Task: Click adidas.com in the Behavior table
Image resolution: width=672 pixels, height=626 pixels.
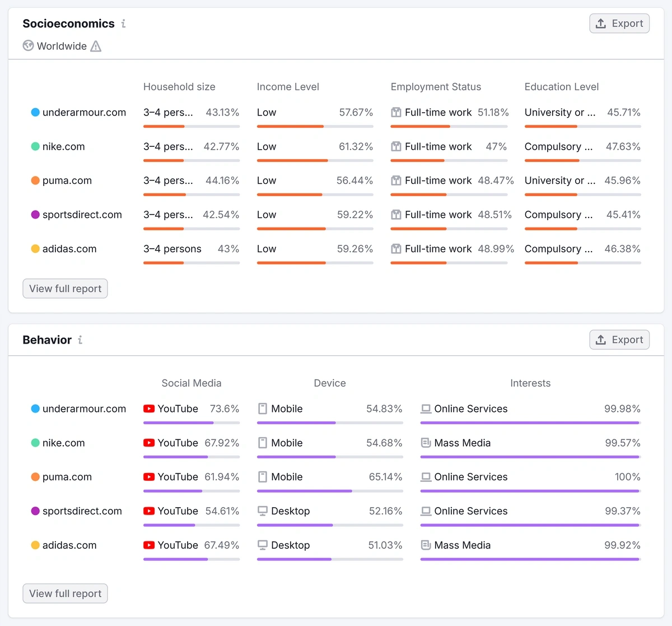Action: pos(69,545)
